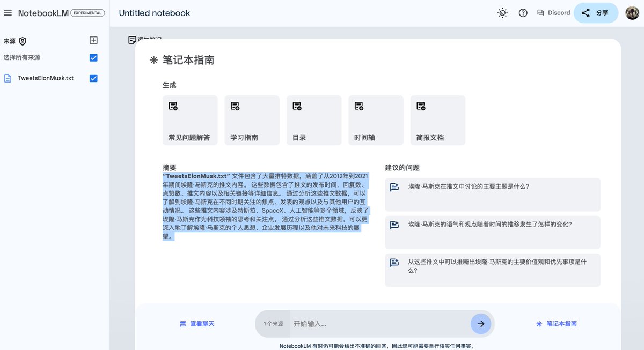The image size is (644, 350).
Task: Open the TweetsElonMusk.txt source
Action: coord(46,78)
